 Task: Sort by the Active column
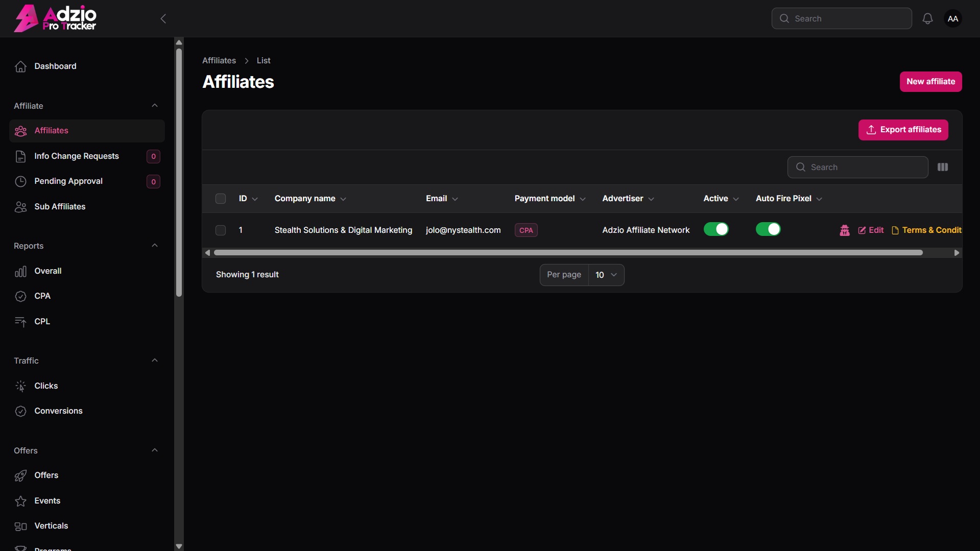pyautogui.click(x=721, y=199)
